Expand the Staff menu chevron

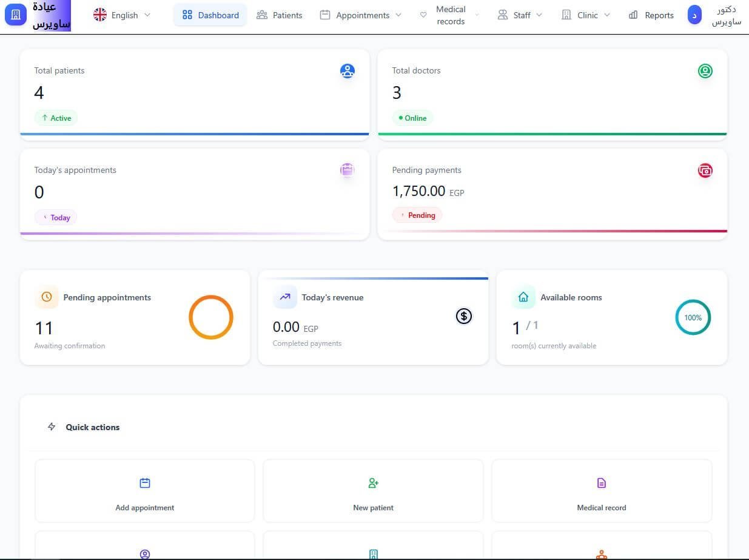539,15
